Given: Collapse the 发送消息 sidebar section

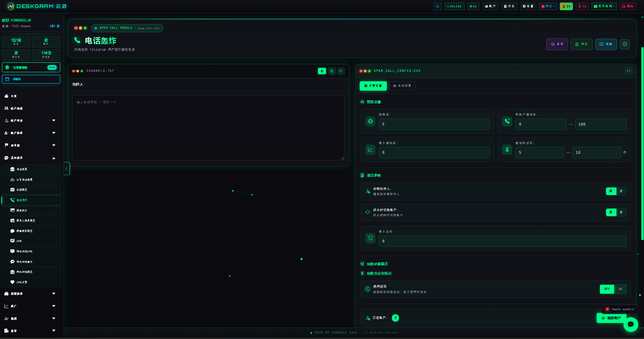Looking at the screenshot, I should tap(31, 158).
